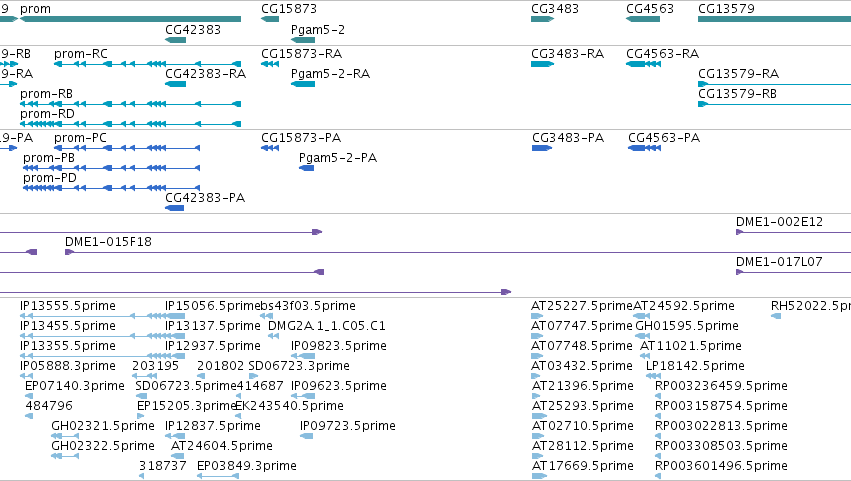Click the CG42383-RA transcript
The height and width of the screenshot is (481, 851).
pyautogui.click(x=175, y=84)
